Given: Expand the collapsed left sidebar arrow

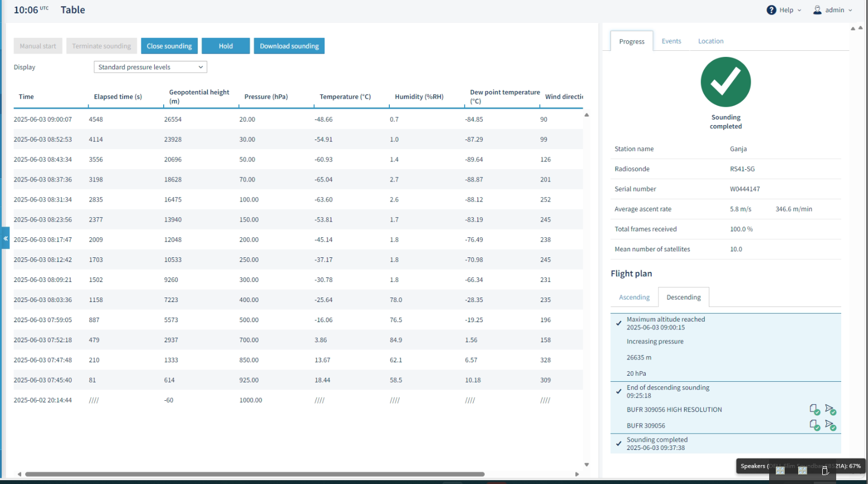Looking at the screenshot, I should (5, 238).
